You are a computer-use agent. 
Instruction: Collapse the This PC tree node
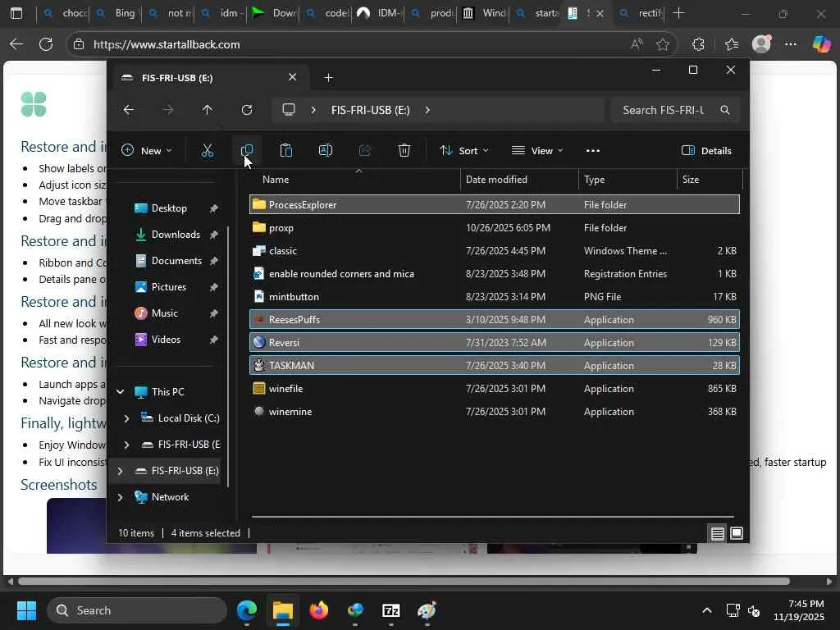(x=120, y=392)
